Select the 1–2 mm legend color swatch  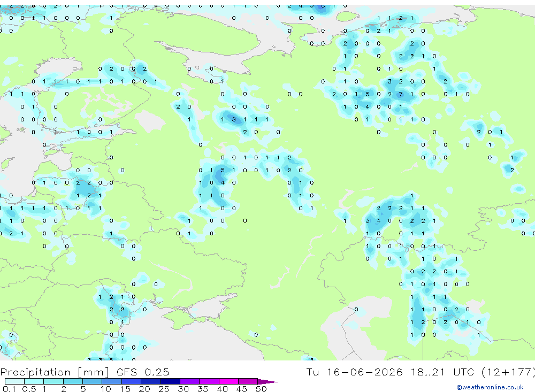(x=53, y=381)
